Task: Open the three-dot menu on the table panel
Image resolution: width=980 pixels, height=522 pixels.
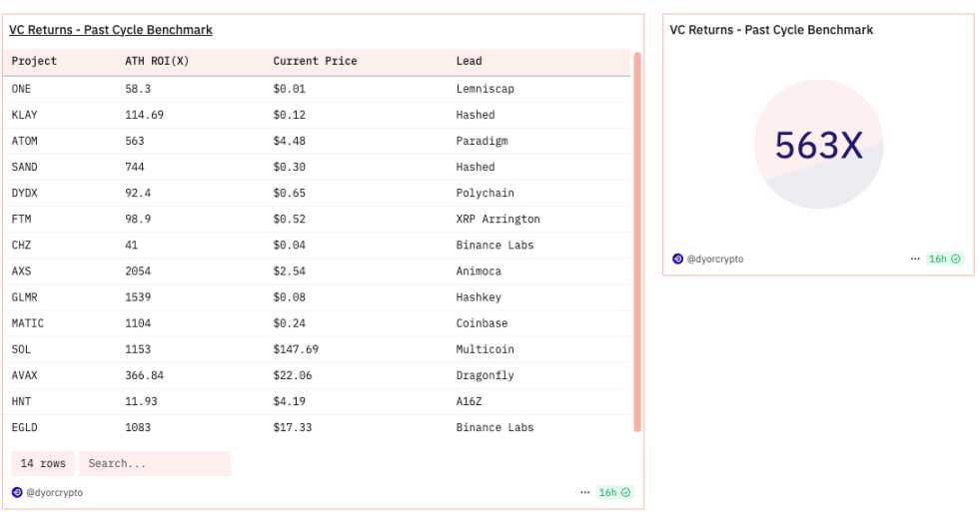Action: pyautogui.click(x=584, y=492)
